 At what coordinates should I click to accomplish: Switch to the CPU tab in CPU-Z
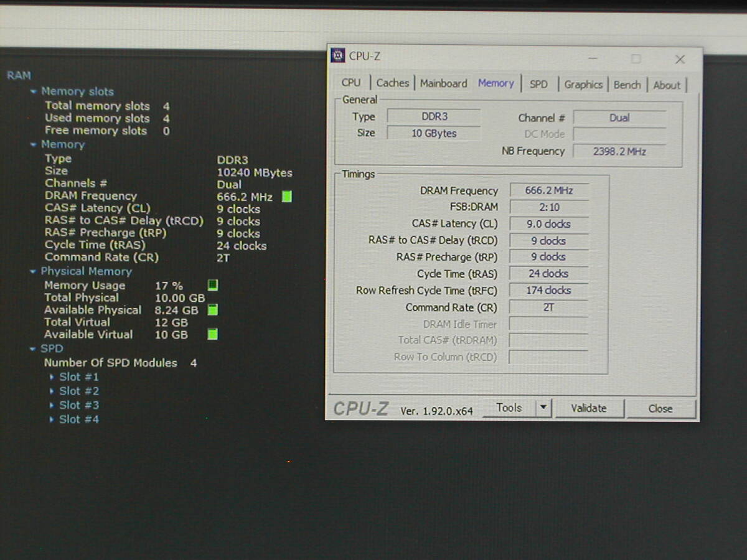point(351,83)
